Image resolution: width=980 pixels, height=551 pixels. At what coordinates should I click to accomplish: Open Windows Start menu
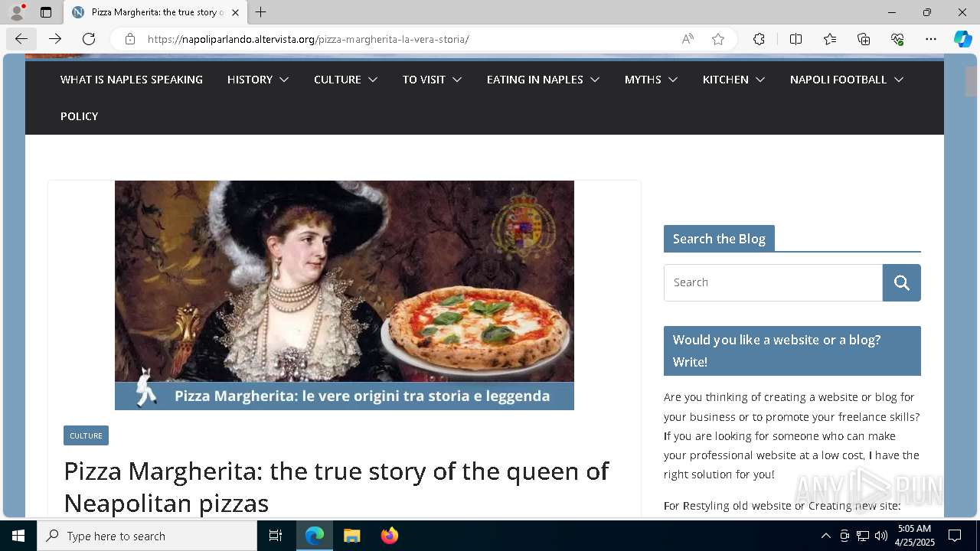[18, 536]
